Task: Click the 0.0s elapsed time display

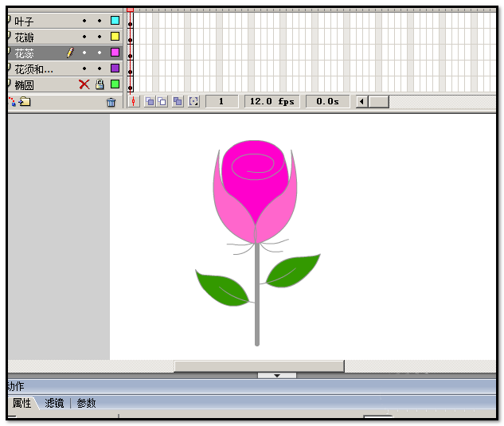Action: 327,102
